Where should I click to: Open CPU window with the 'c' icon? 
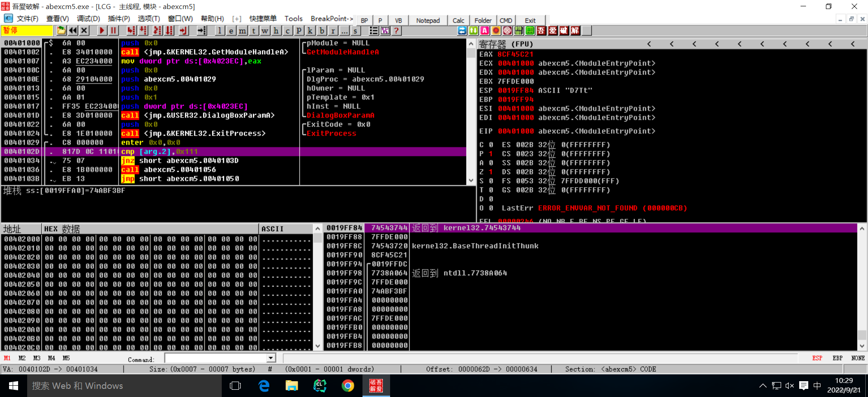(x=288, y=31)
